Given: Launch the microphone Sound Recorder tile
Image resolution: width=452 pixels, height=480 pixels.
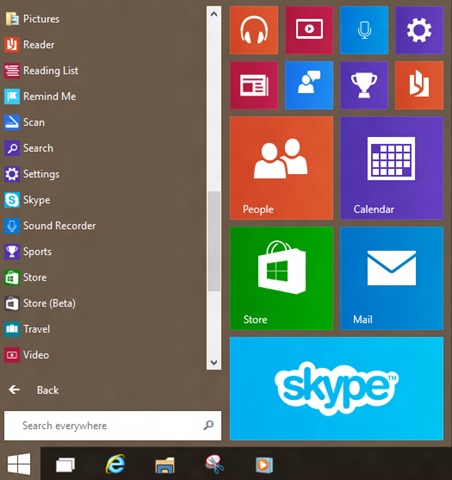Looking at the screenshot, I should (x=364, y=30).
